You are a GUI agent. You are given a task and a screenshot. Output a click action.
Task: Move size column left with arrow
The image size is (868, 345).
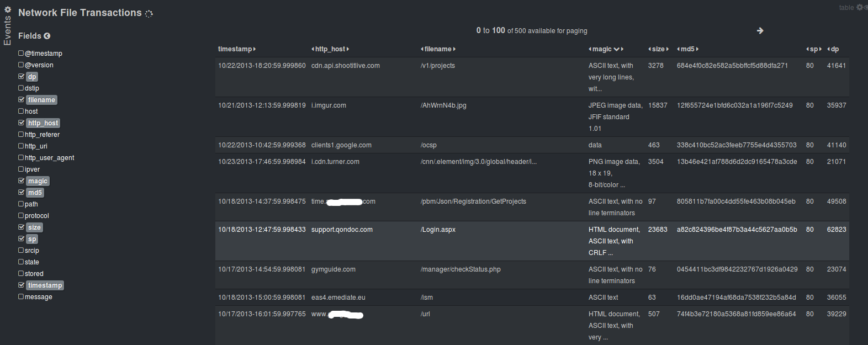pyautogui.click(x=650, y=49)
